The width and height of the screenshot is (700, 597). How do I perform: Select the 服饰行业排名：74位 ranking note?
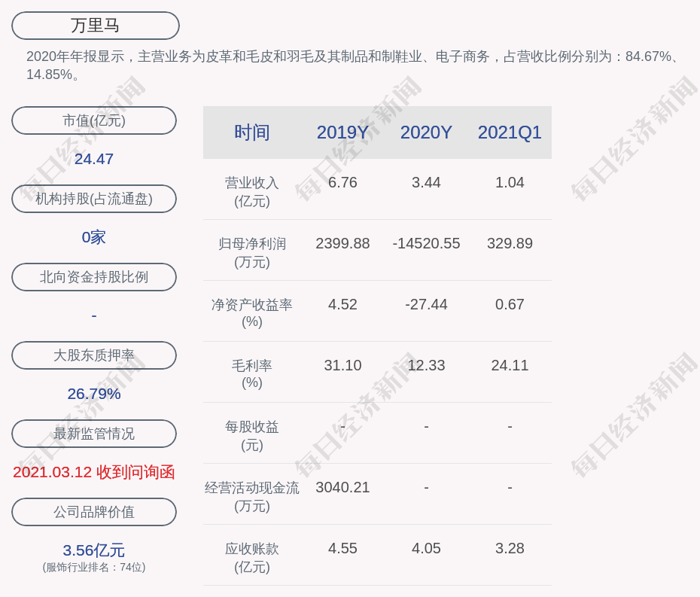click(x=94, y=567)
